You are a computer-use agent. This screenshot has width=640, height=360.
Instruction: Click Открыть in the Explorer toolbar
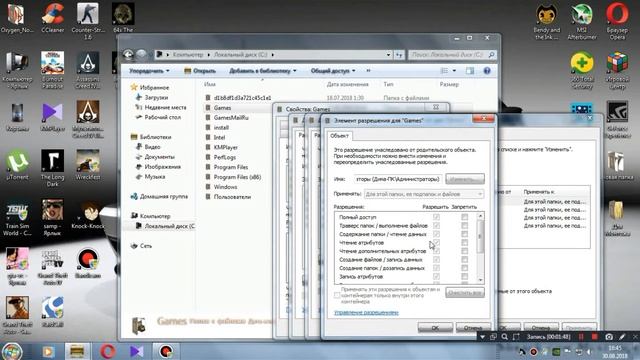[200, 71]
